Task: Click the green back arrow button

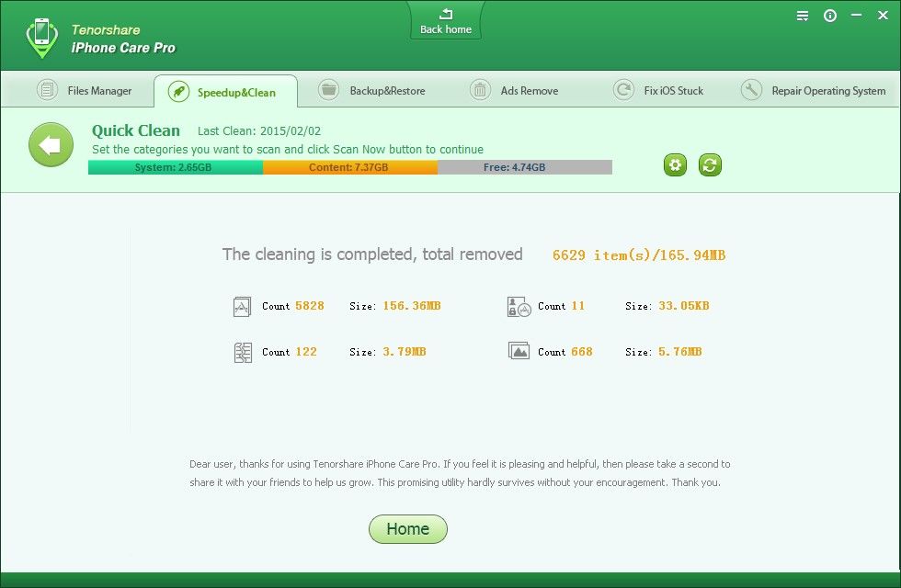Action: pyautogui.click(x=51, y=145)
